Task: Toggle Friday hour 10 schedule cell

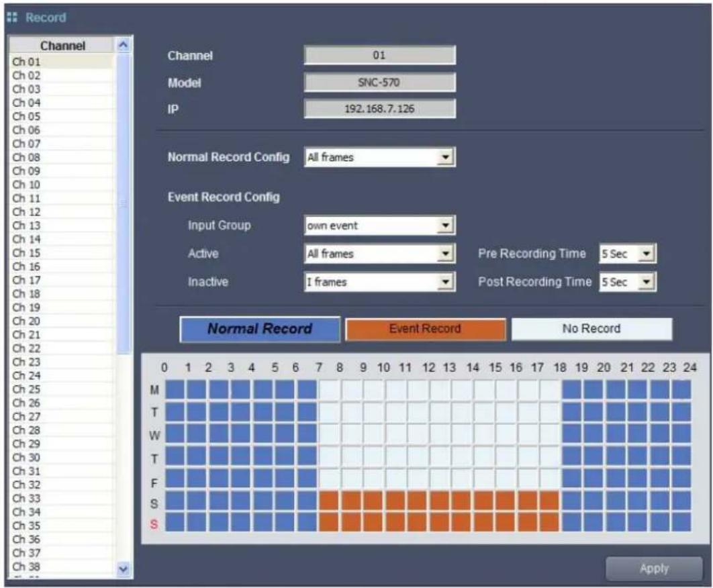Action: (395, 478)
